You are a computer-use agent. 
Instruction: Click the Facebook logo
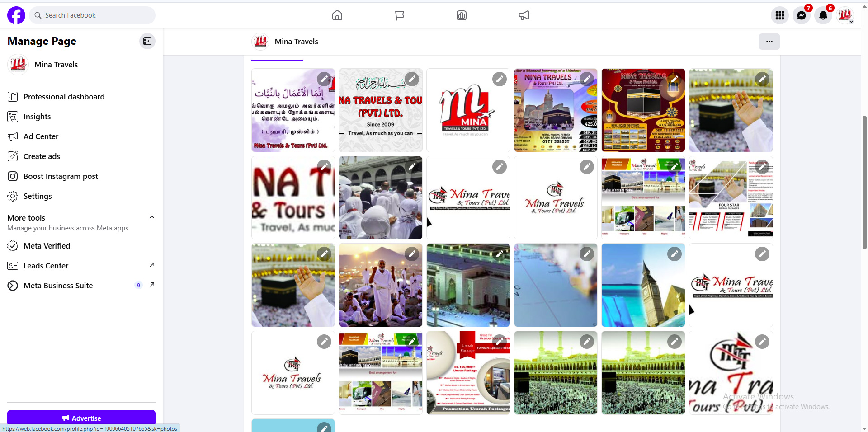[x=16, y=15]
